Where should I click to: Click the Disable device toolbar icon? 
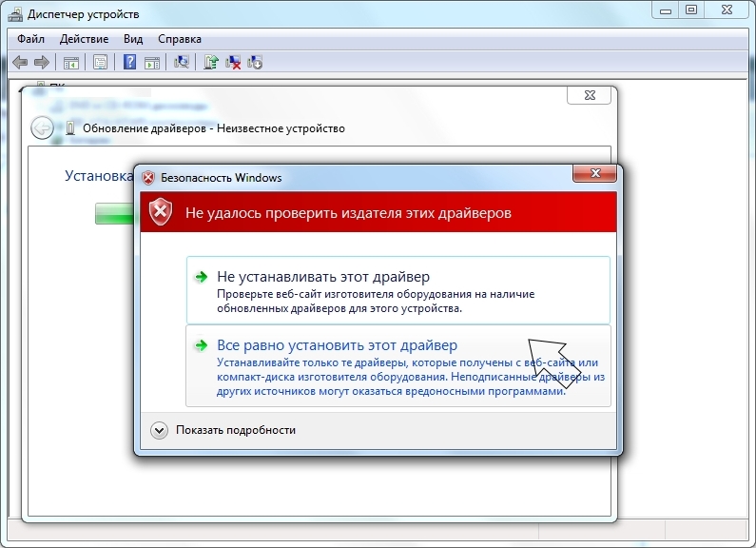pyautogui.click(x=255, y=63)
